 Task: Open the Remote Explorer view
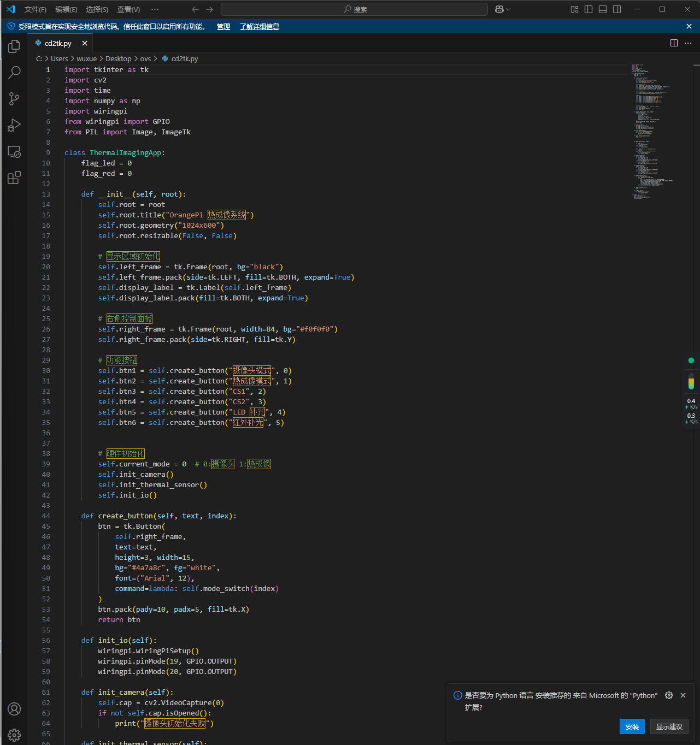pos(14,152)
